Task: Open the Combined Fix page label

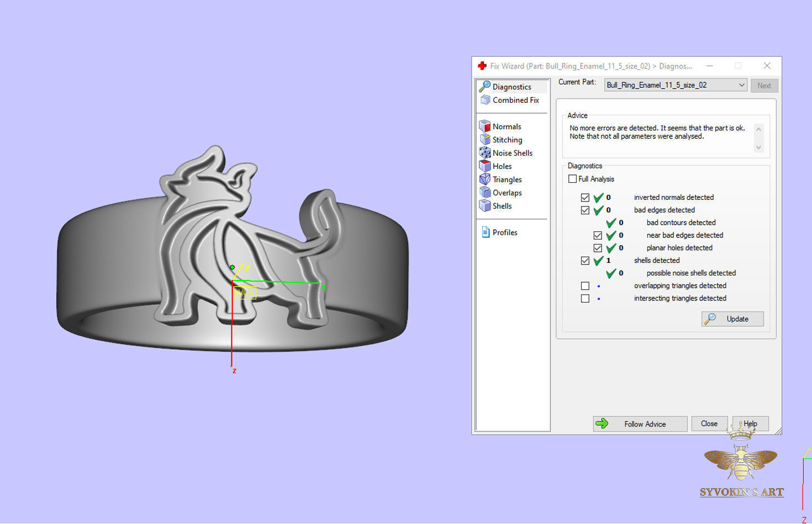Action: (515, 100)
